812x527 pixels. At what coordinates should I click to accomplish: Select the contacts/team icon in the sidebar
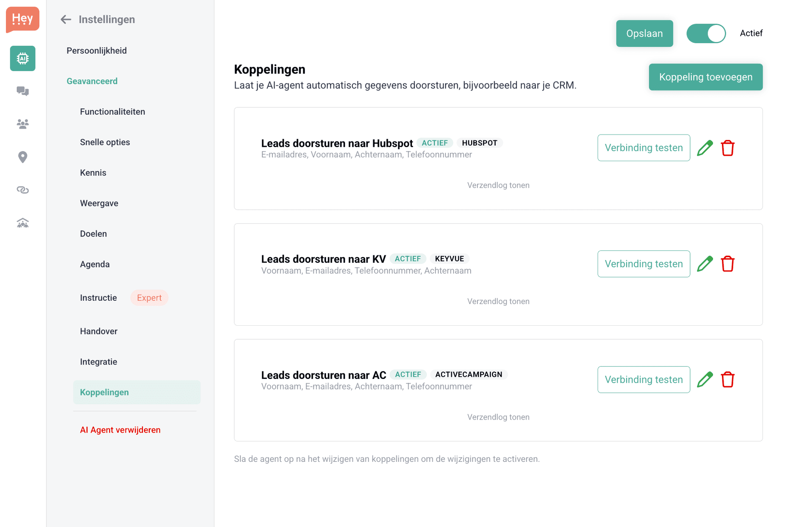tap(22, 124)
